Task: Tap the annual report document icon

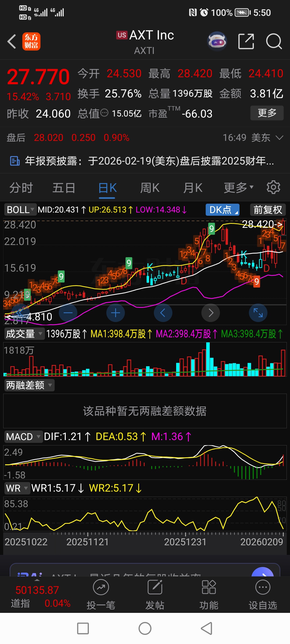Action: pos(15,161)
